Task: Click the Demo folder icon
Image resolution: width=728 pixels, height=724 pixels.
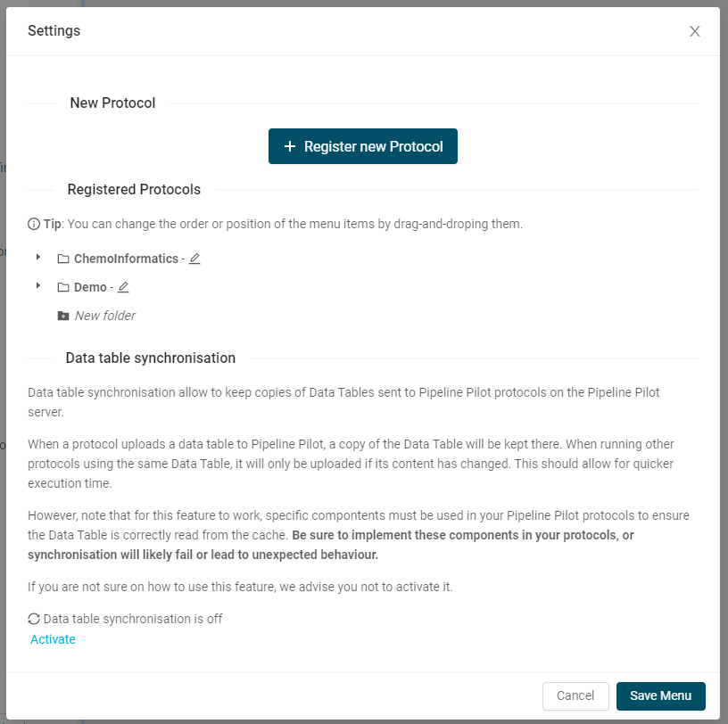Action: pyautogui.click(x=63, y=288)
